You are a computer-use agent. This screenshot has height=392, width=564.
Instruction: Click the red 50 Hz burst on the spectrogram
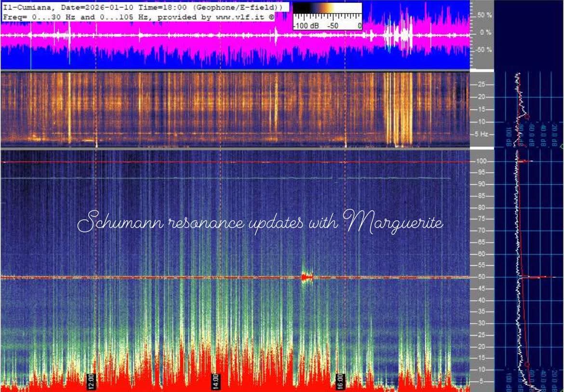[x=307, y=277]
